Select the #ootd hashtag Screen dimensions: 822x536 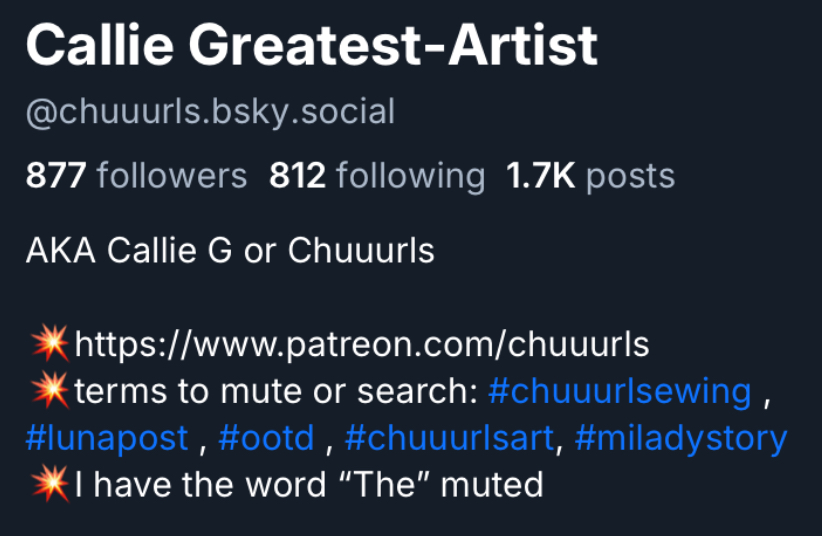[266, 438]
